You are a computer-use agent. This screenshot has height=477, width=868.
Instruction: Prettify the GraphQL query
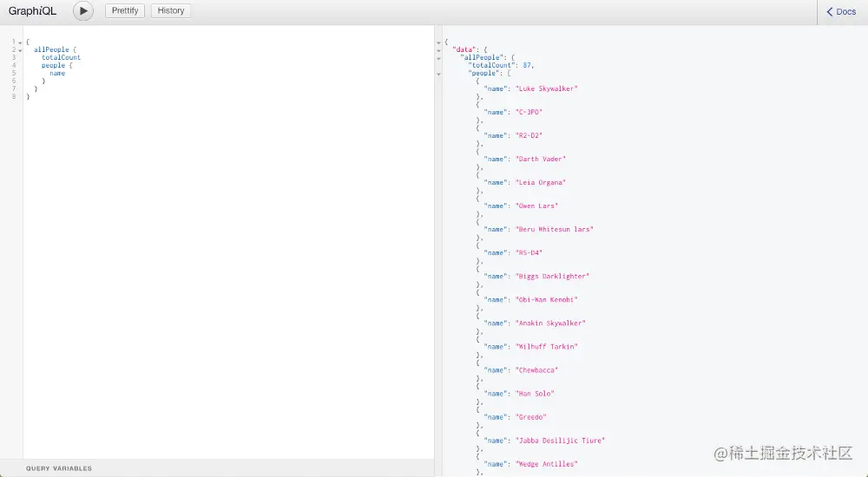point(125,10)
